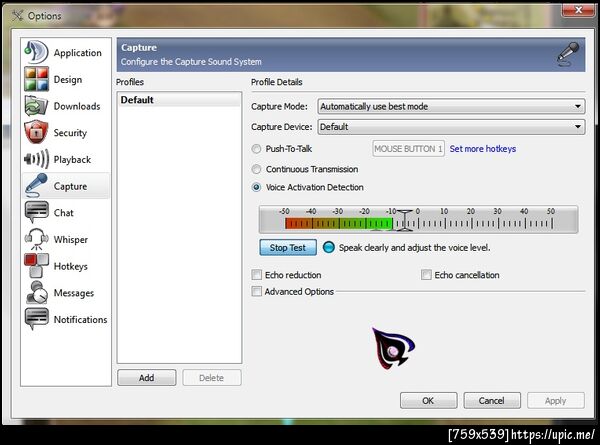Open the Capture Mode dropdown
600x445 pixels.
(451, 106)
